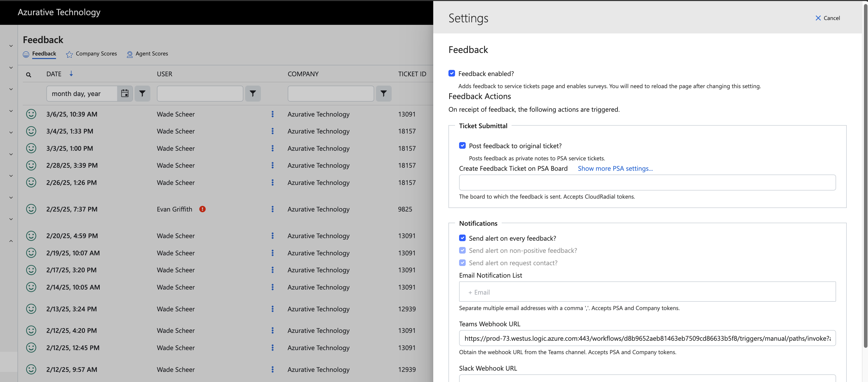Open three-dot menu for 2/28/25 3:39 PM row
This screenshot has height=382, width=868.
(x=272, y=165)
